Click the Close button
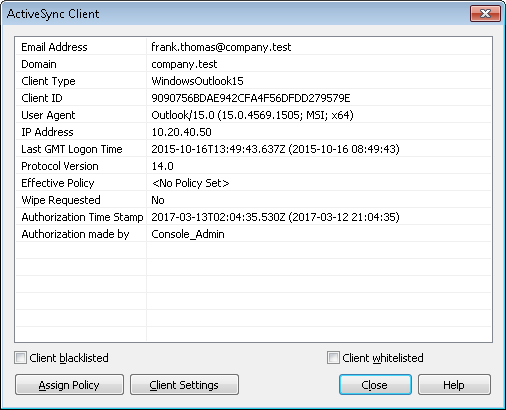This screenshot has height=410, width=506. coord(375,385)
